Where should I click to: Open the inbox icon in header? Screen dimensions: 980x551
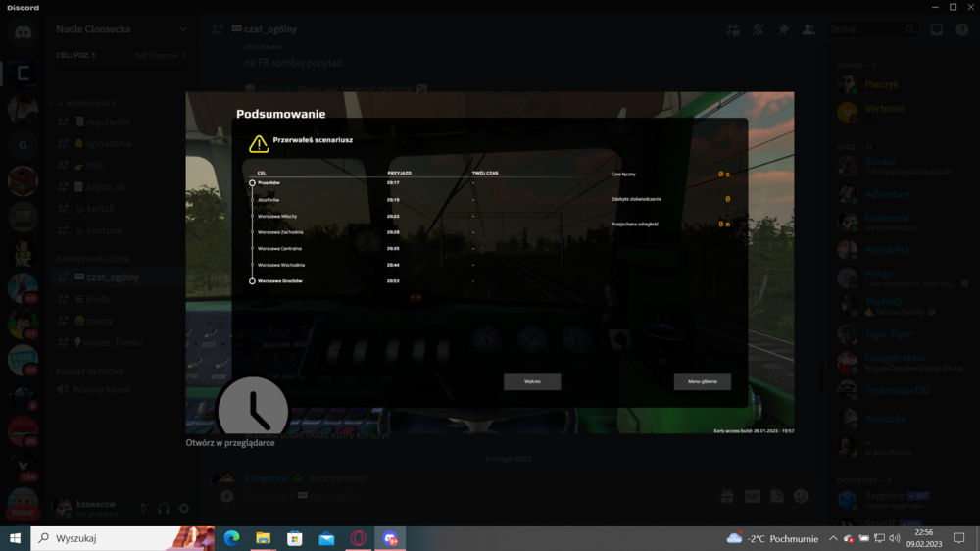tap(936, 29)
